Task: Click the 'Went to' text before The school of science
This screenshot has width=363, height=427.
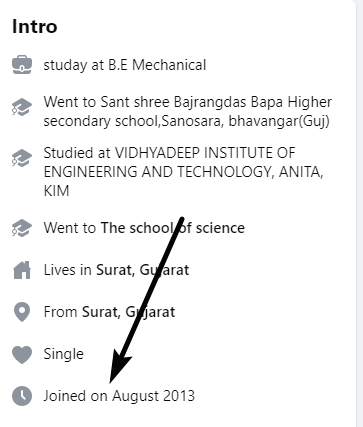Action: (x=70, y=228)
